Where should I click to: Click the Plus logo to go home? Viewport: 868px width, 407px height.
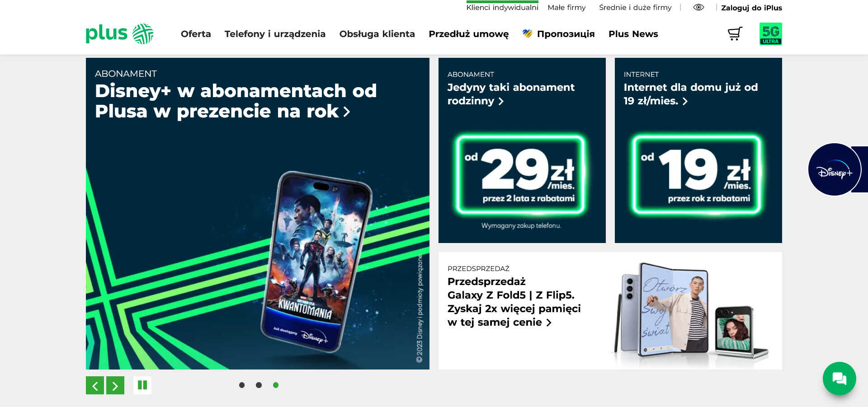pos(119,34)
